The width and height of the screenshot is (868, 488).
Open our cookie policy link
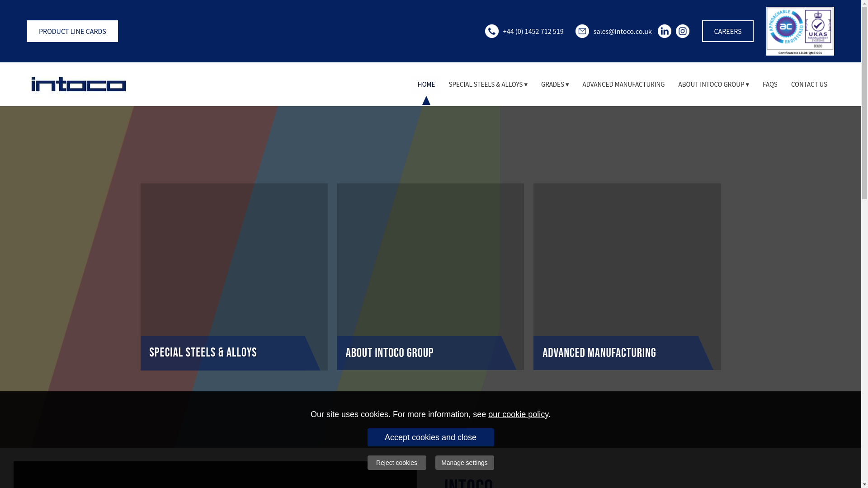[518, 414]
